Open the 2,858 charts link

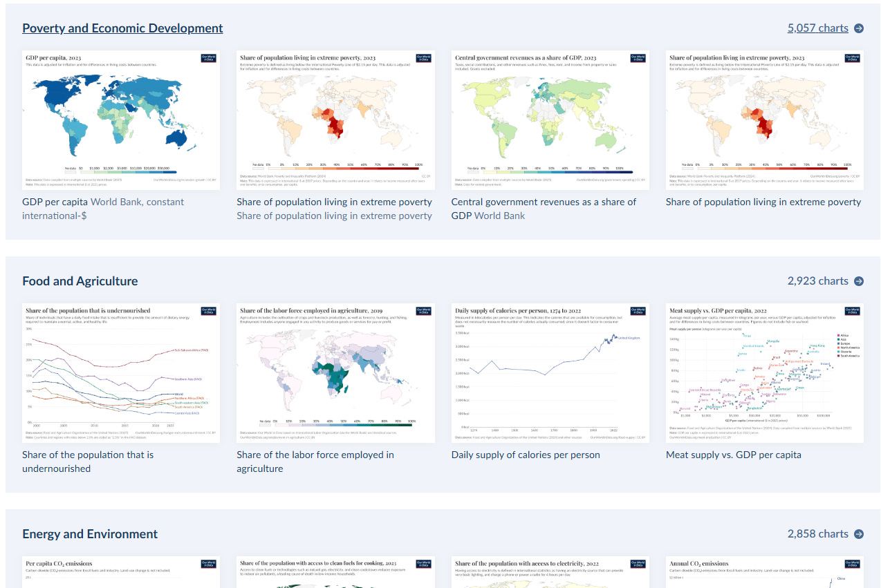click(x=817, y=534)
